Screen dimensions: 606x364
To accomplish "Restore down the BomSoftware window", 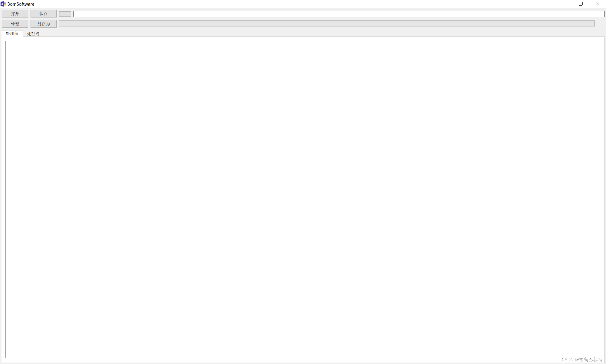I will coord(581,4).
